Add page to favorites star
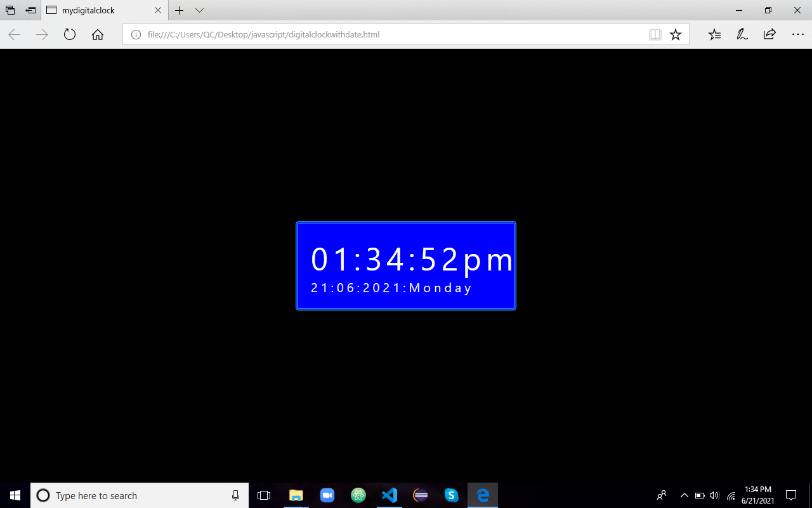Image resolution: width=812 pixels, height=508 pixels. pyautogui.click(x=676, y=35)
